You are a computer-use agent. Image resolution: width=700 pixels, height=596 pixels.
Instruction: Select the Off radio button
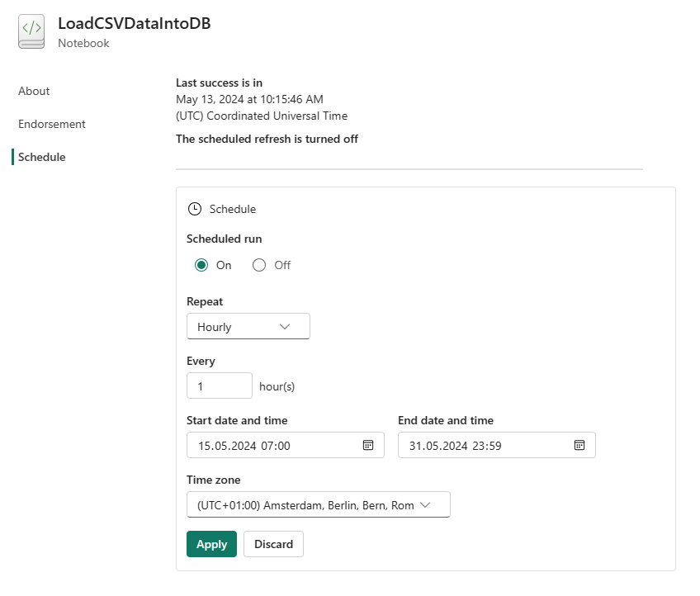pos(259,265)
